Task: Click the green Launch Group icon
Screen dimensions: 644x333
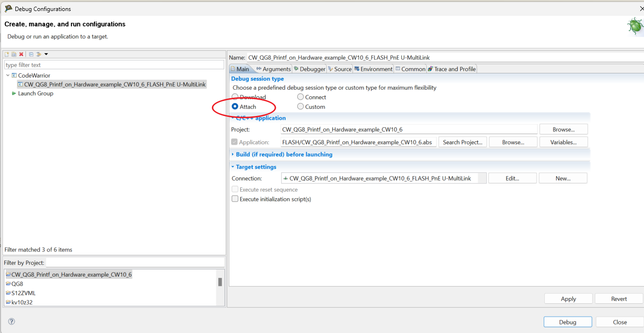Action: click(14, 93)
